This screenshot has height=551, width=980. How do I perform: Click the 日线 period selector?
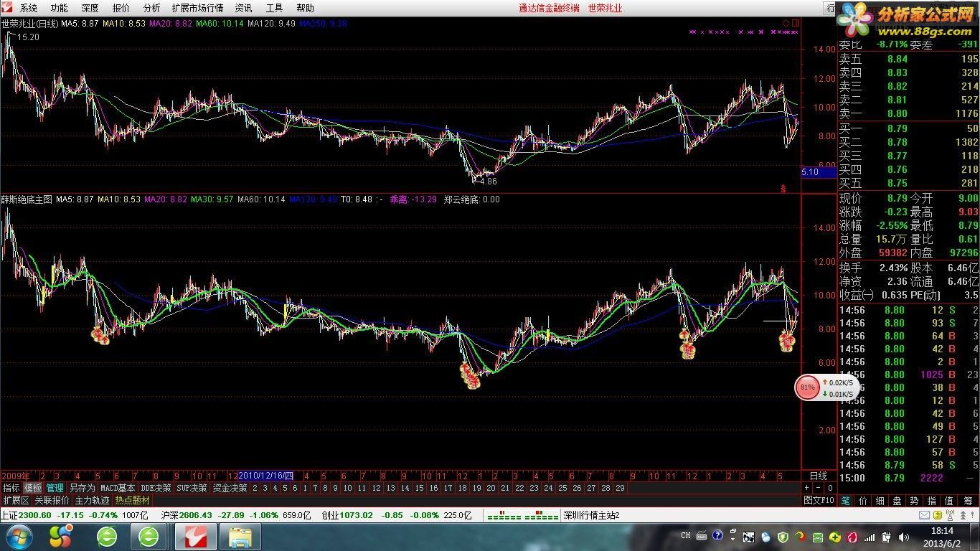coord(819,476)
